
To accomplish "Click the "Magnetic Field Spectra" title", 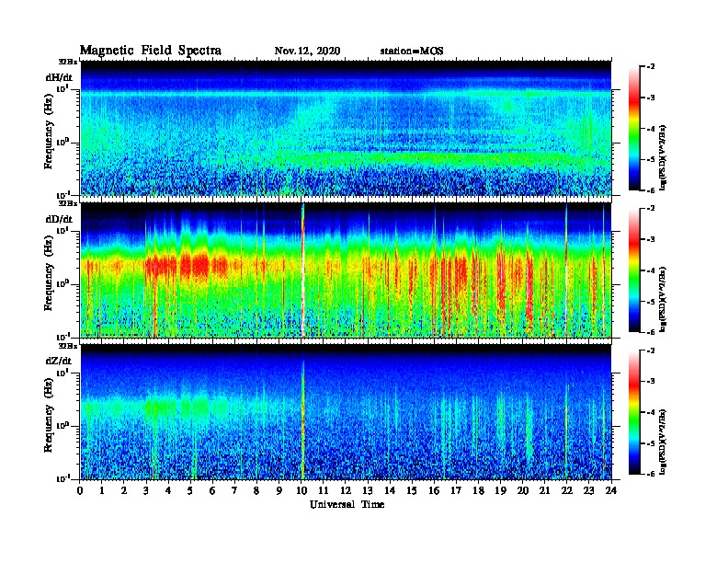I will (x=151, y=51).
